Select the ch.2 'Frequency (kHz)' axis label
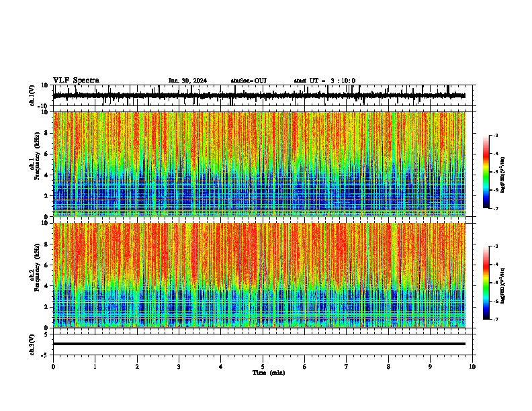 pos(37,267)
